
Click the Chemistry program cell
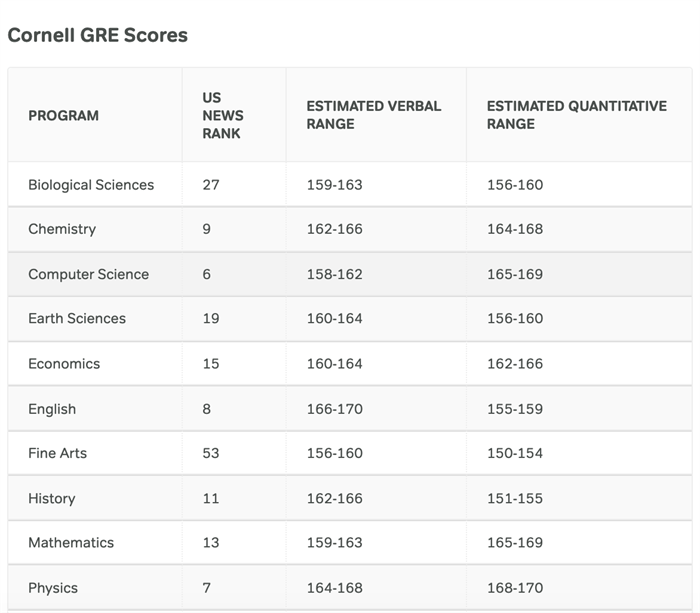tap(62, 229)
